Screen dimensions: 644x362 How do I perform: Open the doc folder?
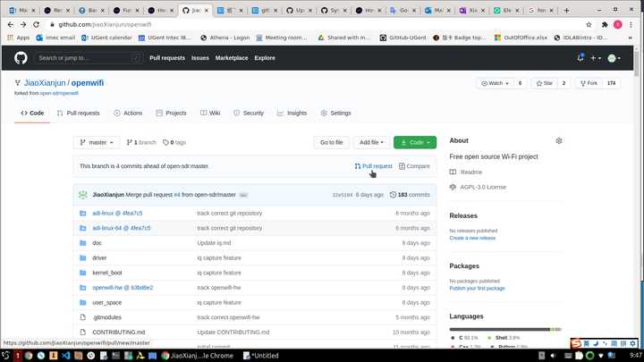click(97, 243)
